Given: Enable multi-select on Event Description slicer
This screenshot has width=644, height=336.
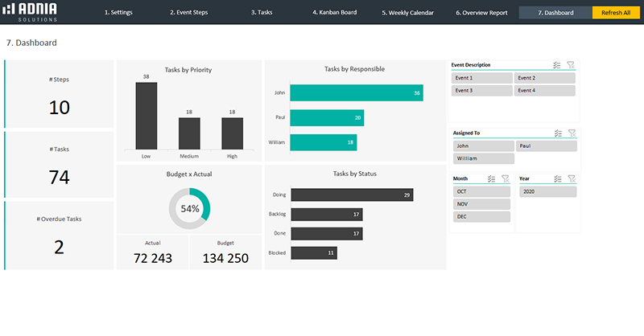Looking at the screenshot, I should 557,65.
